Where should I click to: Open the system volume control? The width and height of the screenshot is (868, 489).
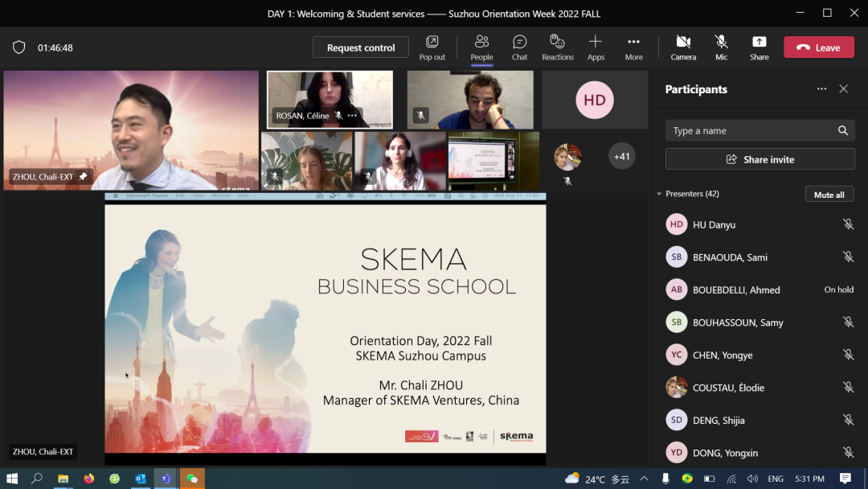(x=752, y=479)
